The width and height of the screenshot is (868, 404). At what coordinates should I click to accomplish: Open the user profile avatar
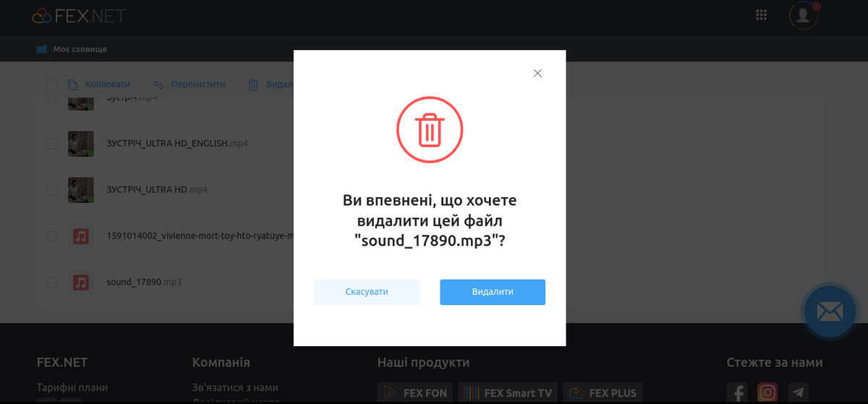tap(803, 16)
